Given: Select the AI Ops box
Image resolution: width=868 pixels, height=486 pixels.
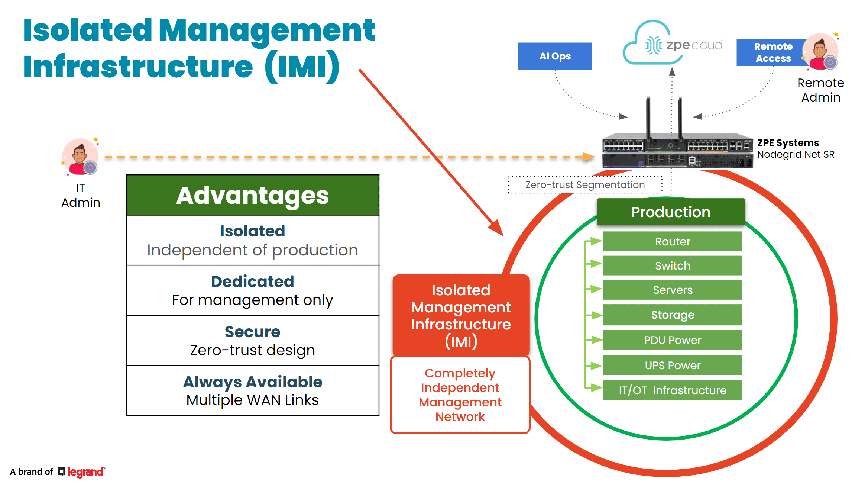Looking at the screenshot, I should coord(555,56).
